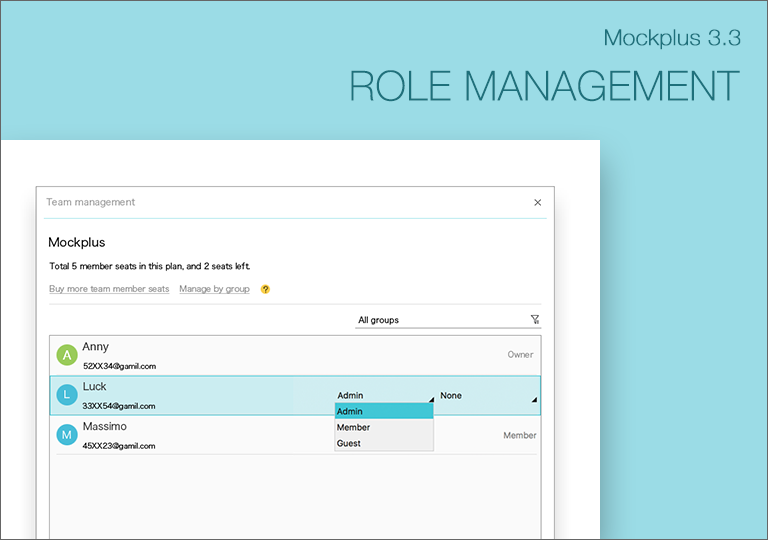Image resolution: width=768 pixels, height=540 pixels.
Task: Open the None group dropdown for Luck
Action: pyautogui.click(x=488, y=395)
